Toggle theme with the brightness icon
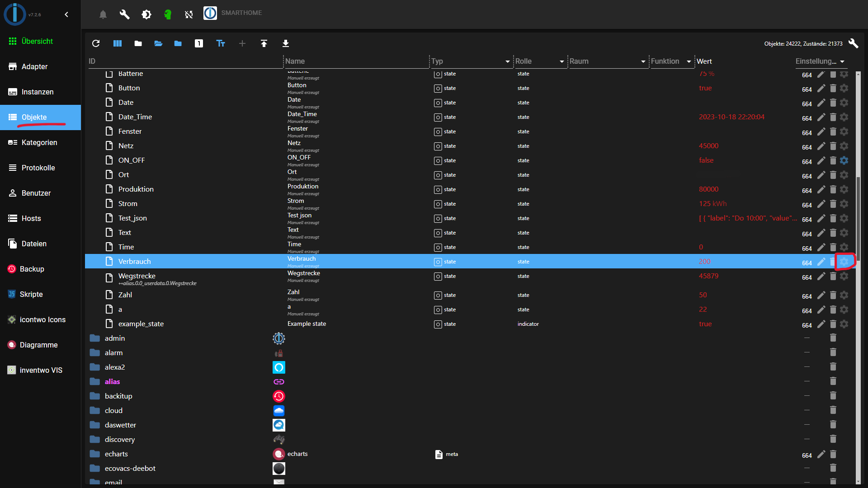This screenshot has width=868, height=488. pyautogui.click(x=146, y=14)
